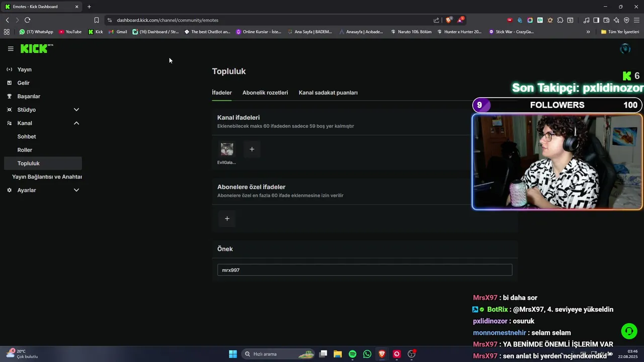Open the YouTube bookmark
The image size is (644, 362).
[x=70, y=32]
